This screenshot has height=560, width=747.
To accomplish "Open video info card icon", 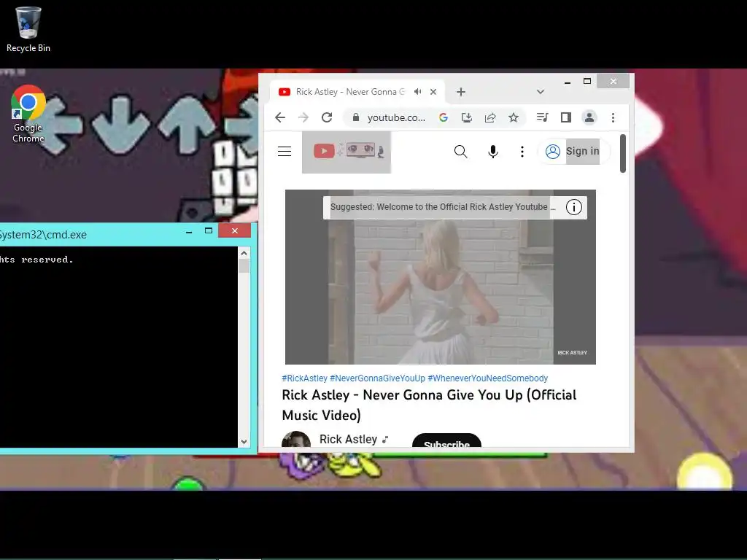I will pyautogui.click(x=574, y=207).
